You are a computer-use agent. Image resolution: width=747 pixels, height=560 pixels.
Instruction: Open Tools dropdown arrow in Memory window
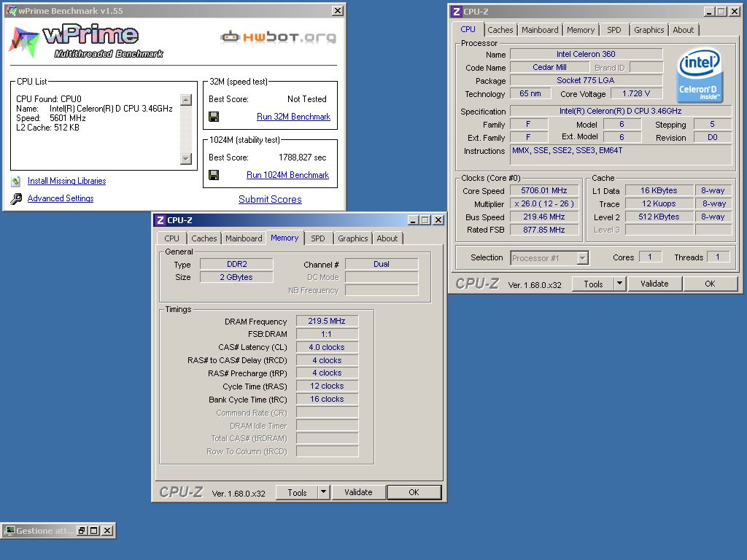point(323,492)
